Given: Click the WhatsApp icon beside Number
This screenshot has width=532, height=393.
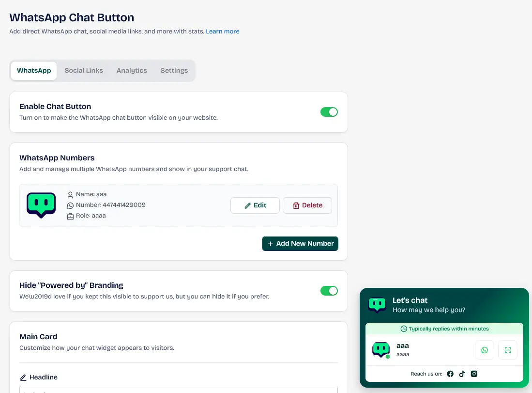Looking at the screenshot, I should pyautogui.click(x=70, y=205).
